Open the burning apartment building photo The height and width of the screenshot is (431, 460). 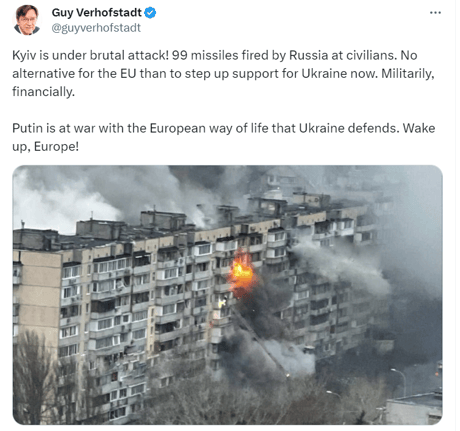[228, 295]
